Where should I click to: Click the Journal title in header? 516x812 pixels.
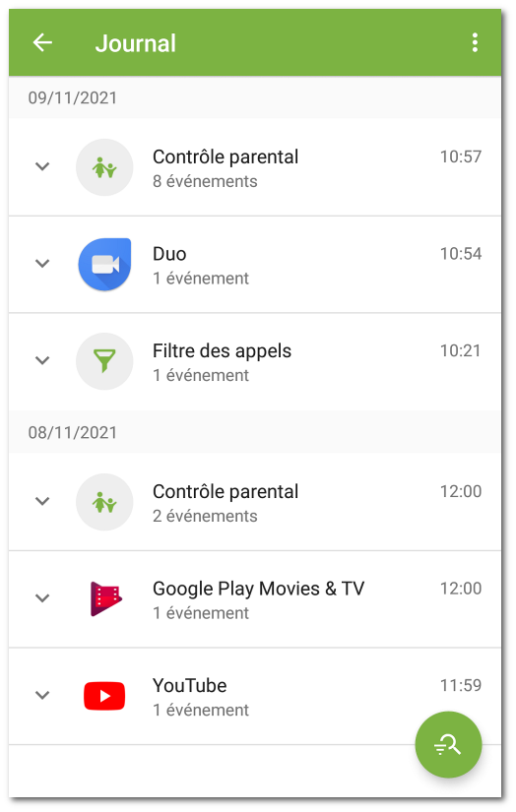pos(136,43)
